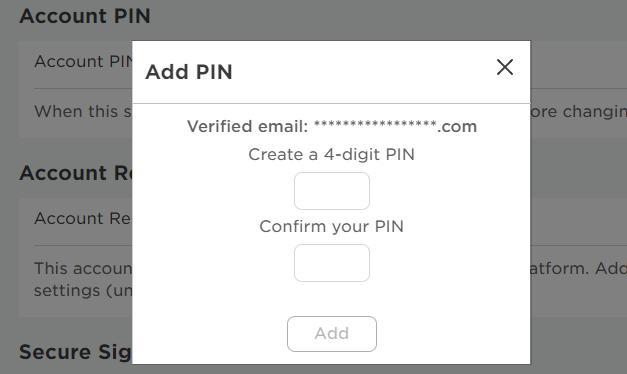The image size is (627, 374).
Task: Click the Secure Sign heading at bottom
Action: coord(76,352)
